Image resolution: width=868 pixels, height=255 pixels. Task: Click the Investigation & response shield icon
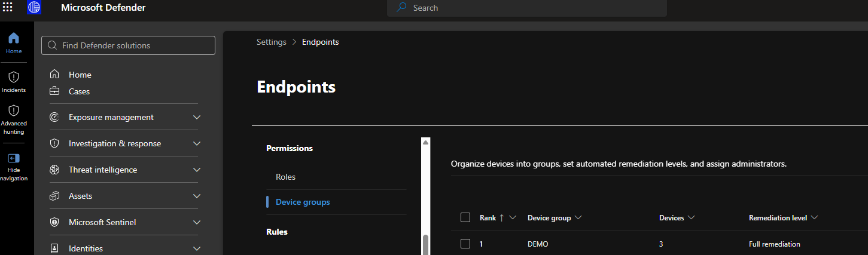(x=54, y=143)
